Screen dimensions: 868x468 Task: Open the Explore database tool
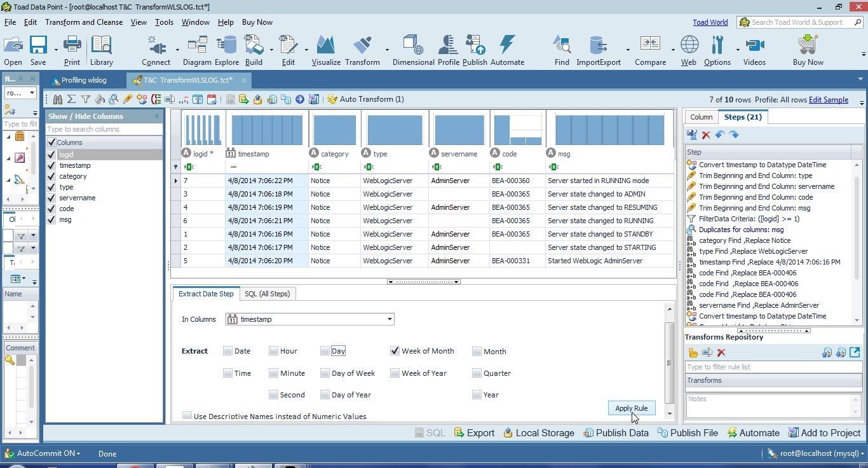[226, 51]
